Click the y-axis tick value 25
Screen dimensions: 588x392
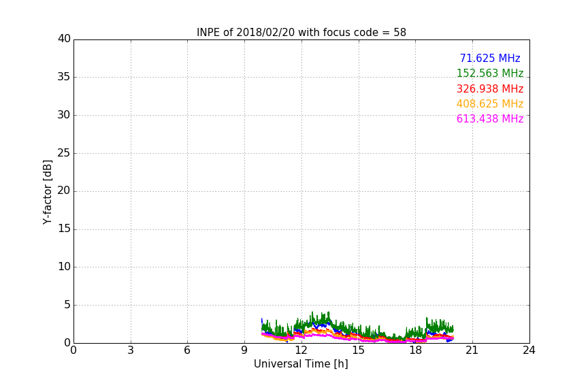point(64,152)
